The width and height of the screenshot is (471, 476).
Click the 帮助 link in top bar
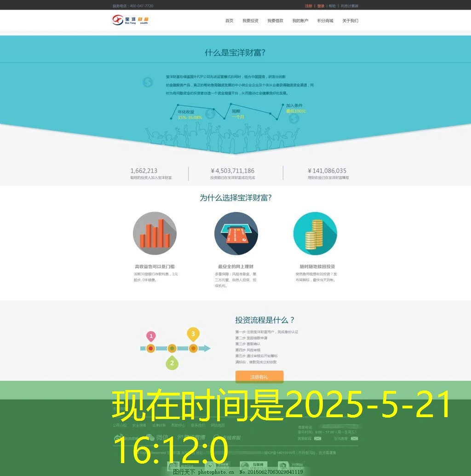point(332,6)
